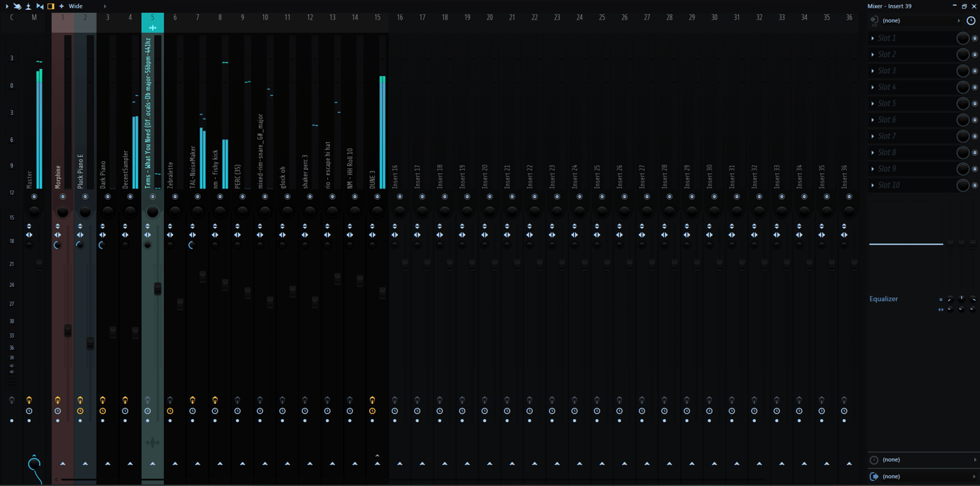The image size is (980, 486).
Task: Click the plus icon in mixer toolbar
Action: coord(61,6)
